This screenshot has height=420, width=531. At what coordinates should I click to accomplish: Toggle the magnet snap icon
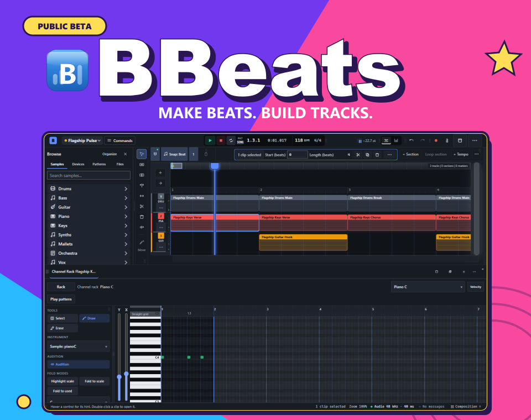click(155, 154)
